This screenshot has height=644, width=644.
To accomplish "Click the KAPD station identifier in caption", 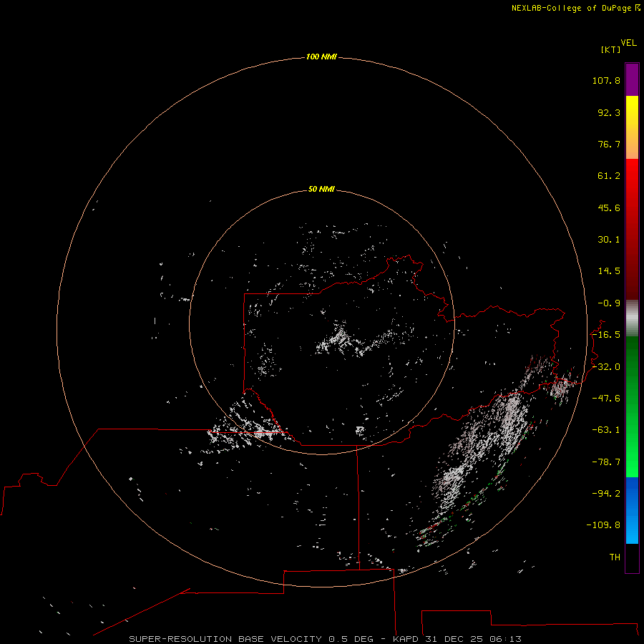I will pyautogui.click(x=406, y=639).
